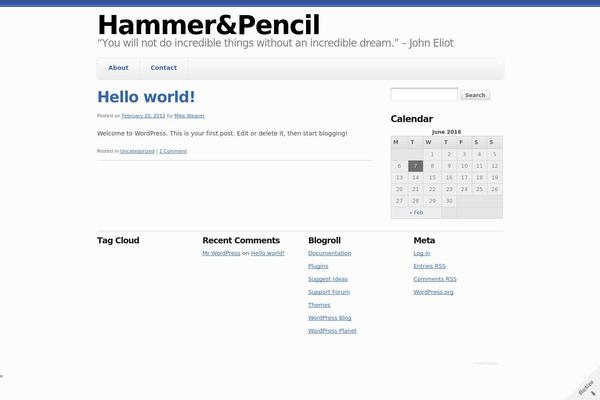
Task: Click the Meta heading
Action: pos(424,240)
